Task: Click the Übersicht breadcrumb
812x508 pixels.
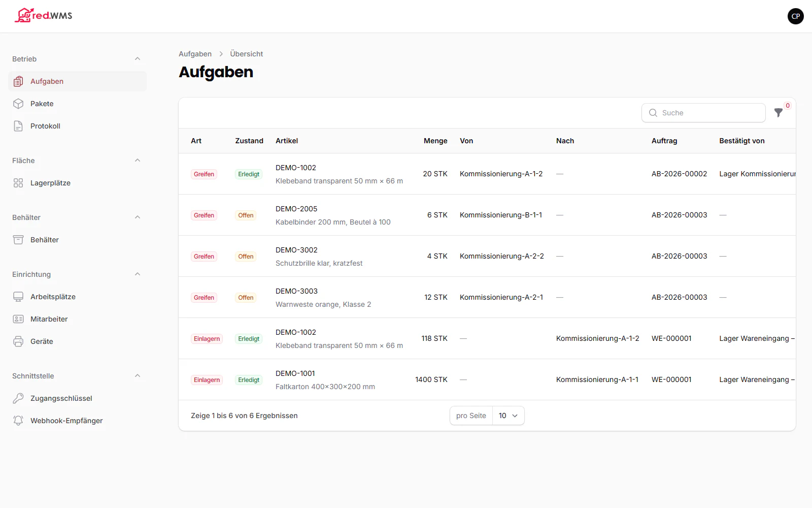Action: [247, 54]
